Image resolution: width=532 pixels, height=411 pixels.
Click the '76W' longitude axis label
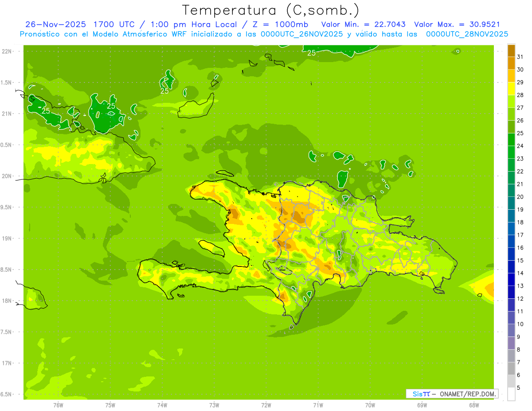point(58,405)
